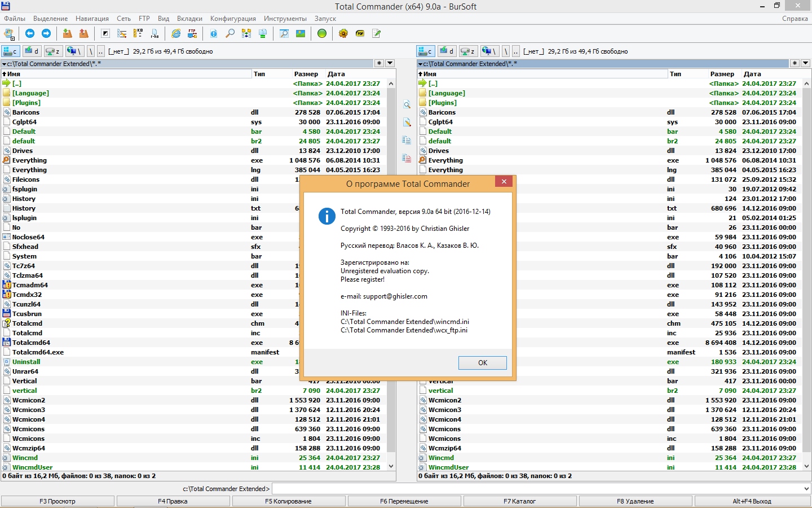
Task: Open the Справка menu
Action: tap(795, 19)
